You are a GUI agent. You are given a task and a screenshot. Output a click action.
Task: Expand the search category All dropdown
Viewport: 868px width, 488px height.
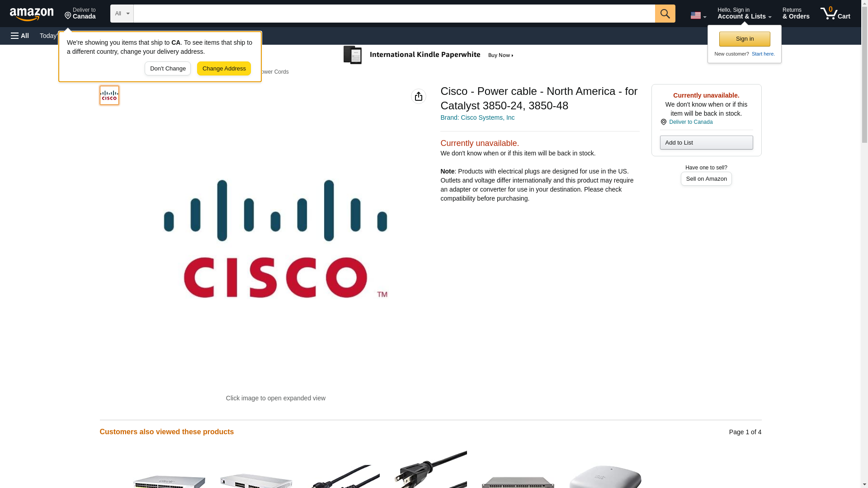(x=122, y=14)
